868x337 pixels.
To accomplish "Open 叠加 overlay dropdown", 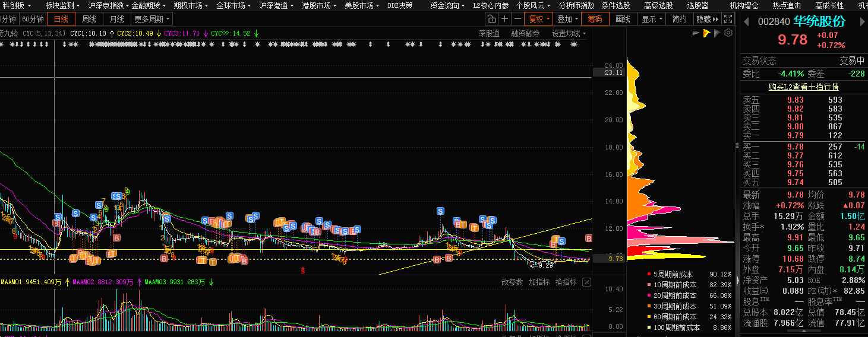I will (567, 19).
